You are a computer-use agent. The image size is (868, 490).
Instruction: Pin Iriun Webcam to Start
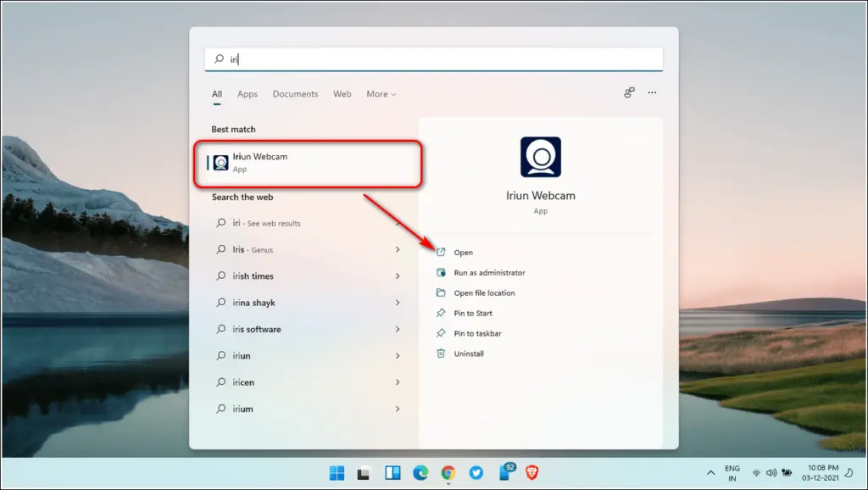(x=473, y=314)
